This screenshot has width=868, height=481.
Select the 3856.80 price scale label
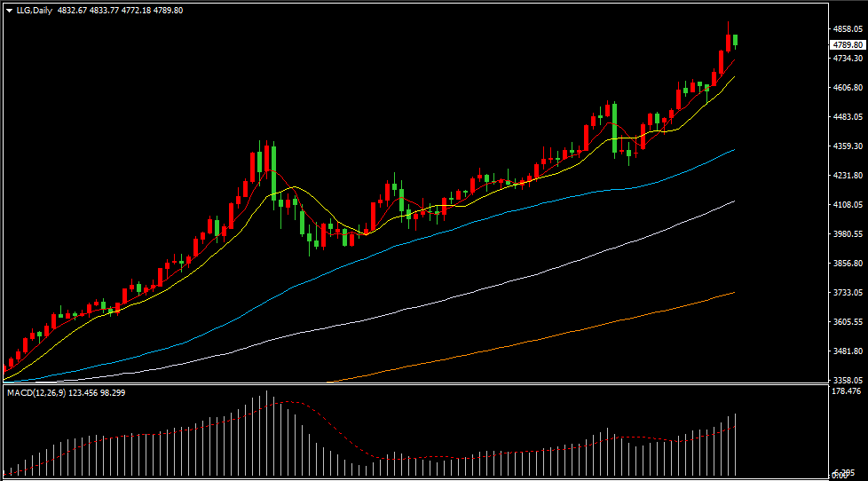[848, 264]
